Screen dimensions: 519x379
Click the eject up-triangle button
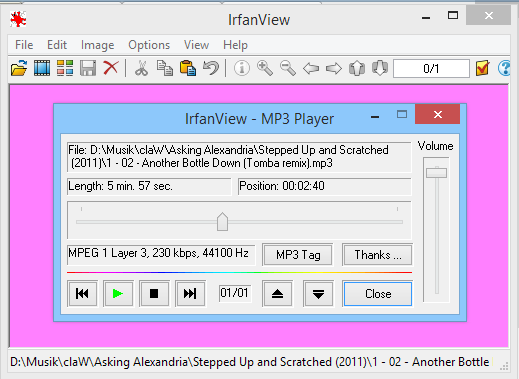pyautogui.click(x=277, y=294)
